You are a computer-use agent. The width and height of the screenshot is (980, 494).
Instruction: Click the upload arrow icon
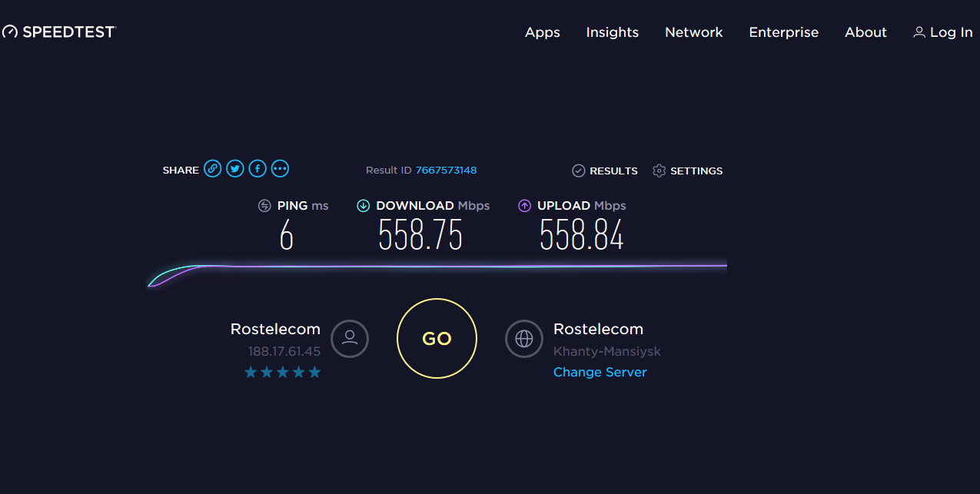[525, 206]
